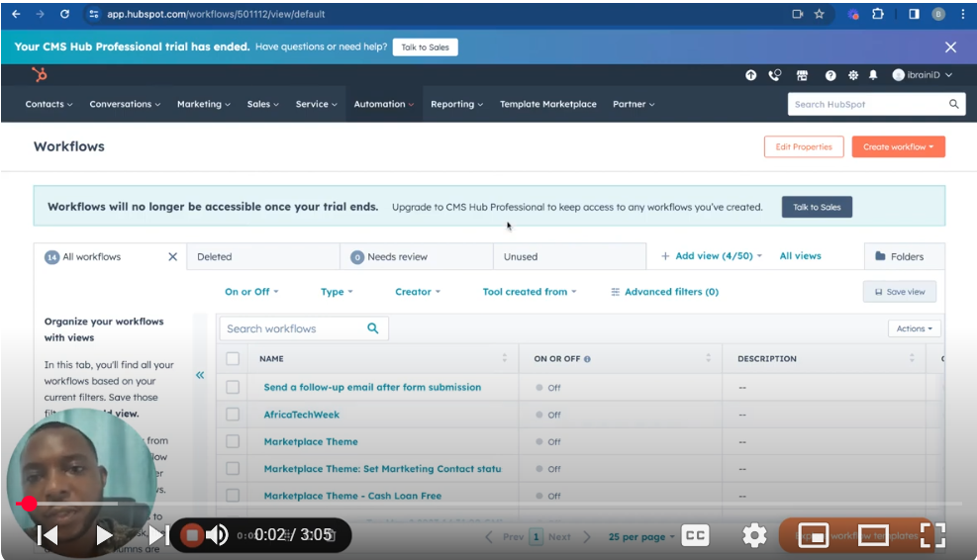The width and height of the screenshot is (977, 560).
Task: Open HubSpot settings gear in top bar
Action: tap(853, 75)
